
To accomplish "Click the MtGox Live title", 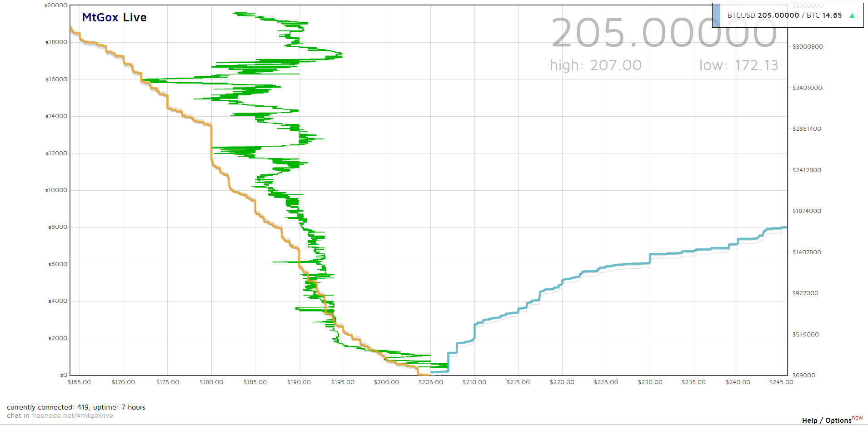I will pos(114,17).
